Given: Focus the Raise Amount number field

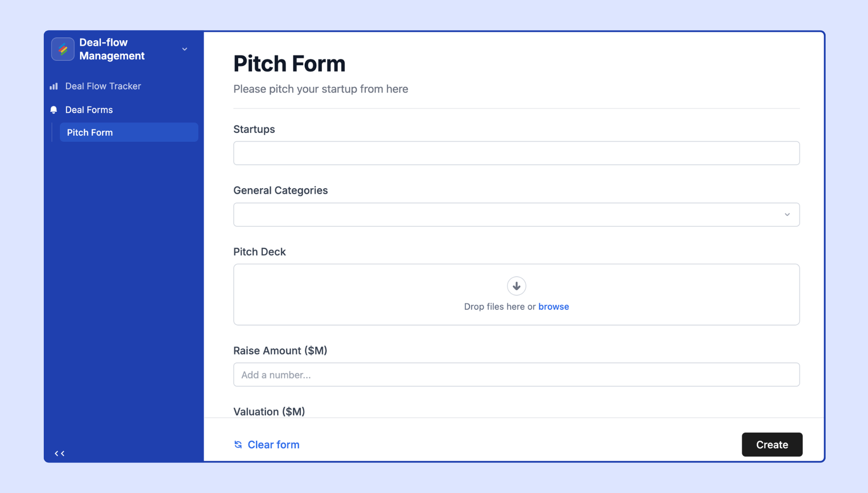Looking at the screenshot, I should (x=516, y=375).
